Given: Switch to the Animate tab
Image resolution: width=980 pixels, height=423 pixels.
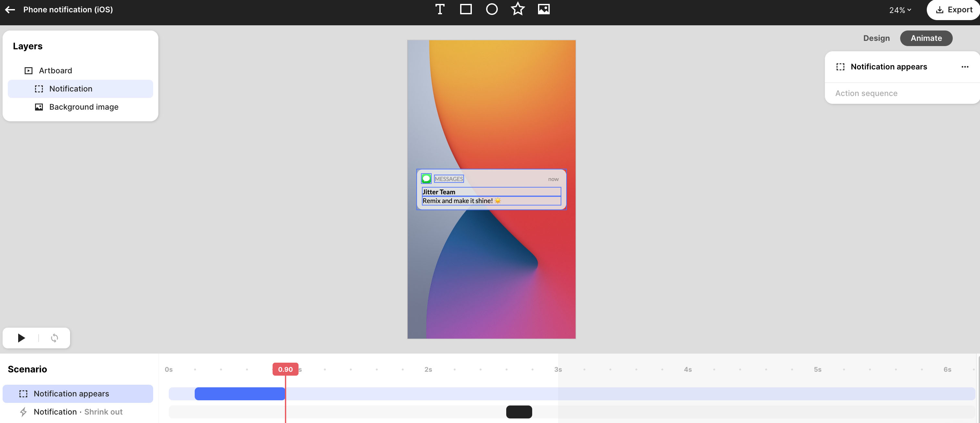Looking at the screenshot, I should click(x=926, y=38).
